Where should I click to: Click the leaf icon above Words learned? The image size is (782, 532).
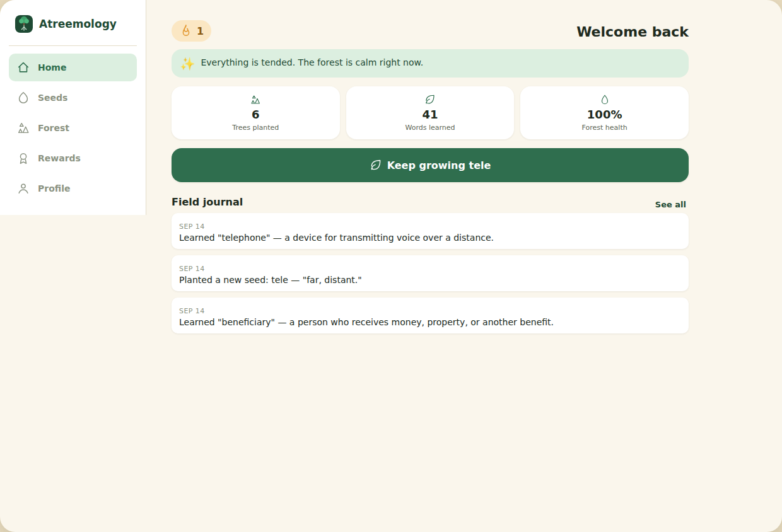pos(430,100)
